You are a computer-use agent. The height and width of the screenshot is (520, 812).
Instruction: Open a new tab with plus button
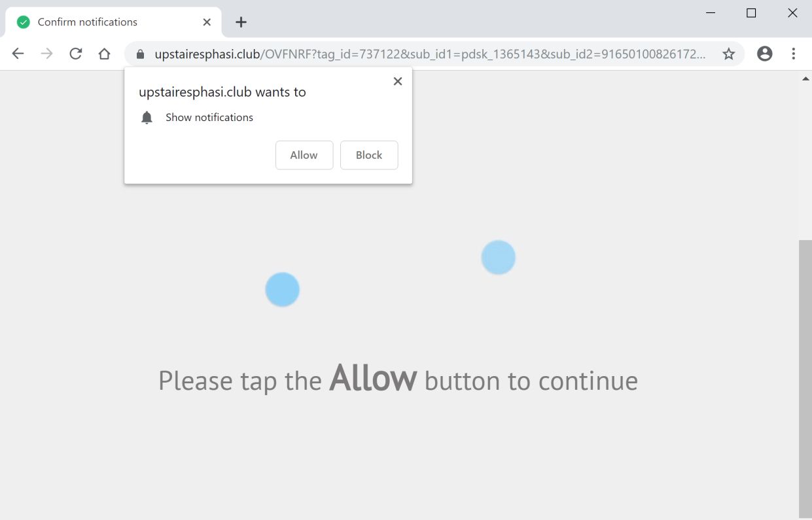point(241,22)
